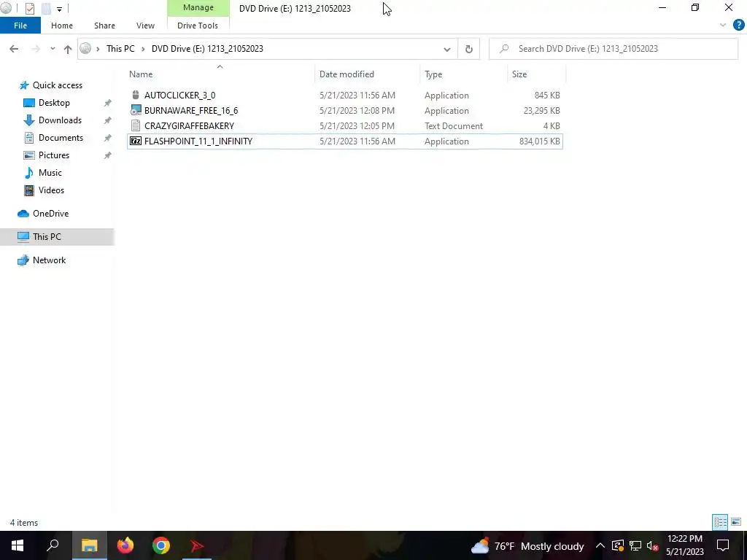Sort files by Date modified column
Viewport: 747px width, 560px height.
[x=368, y=74]
